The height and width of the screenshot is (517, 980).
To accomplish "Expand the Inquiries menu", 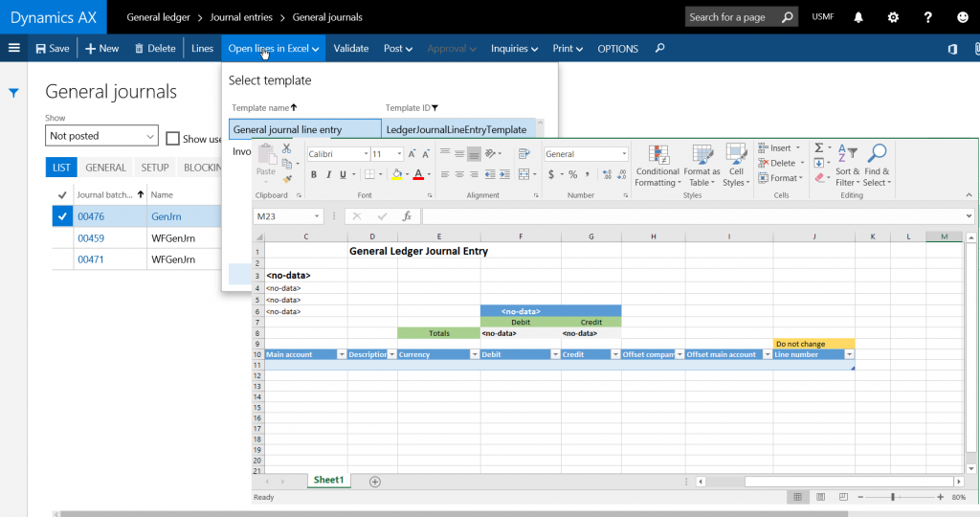I will coord(514,48).
